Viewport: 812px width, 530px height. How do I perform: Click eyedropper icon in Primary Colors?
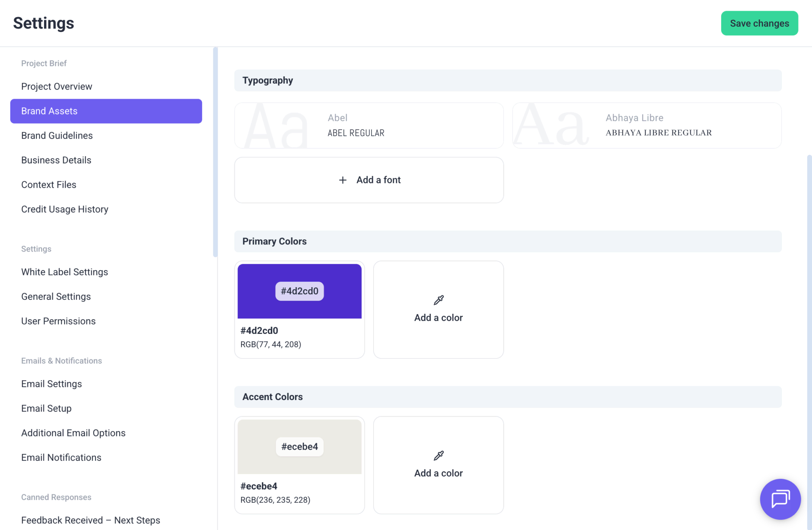click(439, 300)
